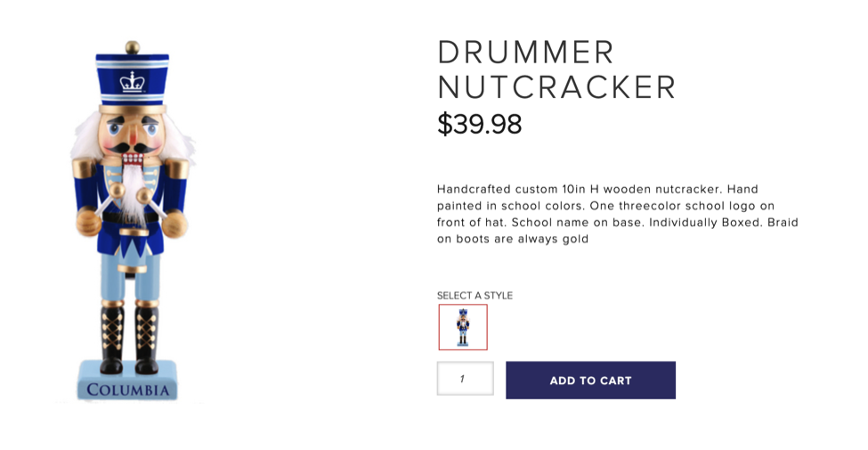The image size is (868, 450).
Task: Click the product description paragraph
Action: 617,214
